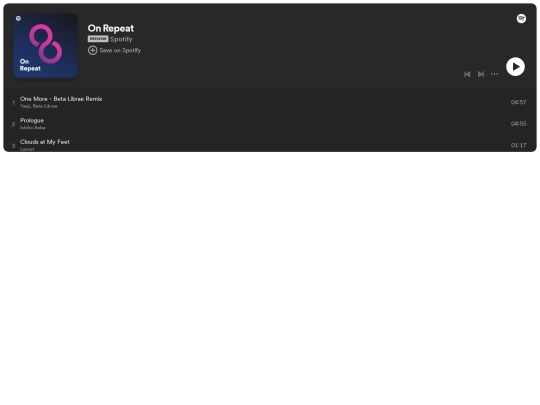Select the track titled Prologue
The width and height of the screenshot is (540, 405).
tap(32, 121)
